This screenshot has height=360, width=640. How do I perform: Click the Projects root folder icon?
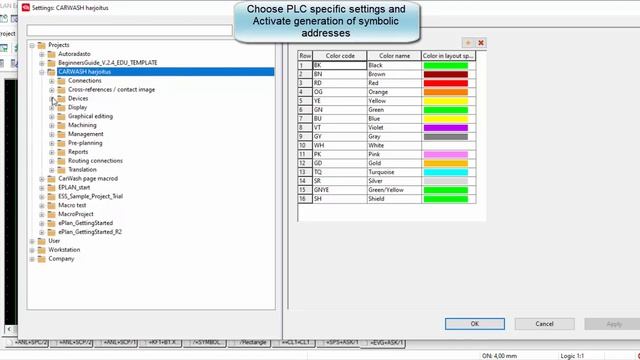pos(42,45)
